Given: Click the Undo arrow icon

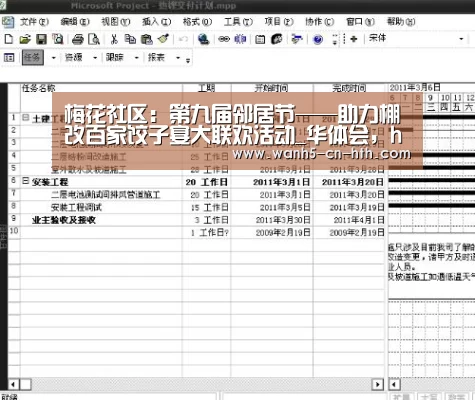Looking at the screenshot, I should click(183, 39).
